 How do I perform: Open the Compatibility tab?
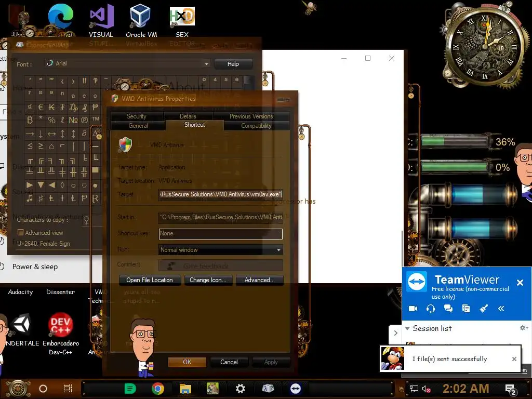click(x=256, y=126)
